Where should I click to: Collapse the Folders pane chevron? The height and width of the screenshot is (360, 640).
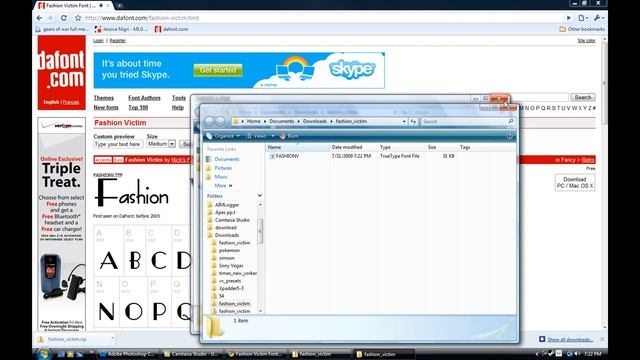(260, 196)
